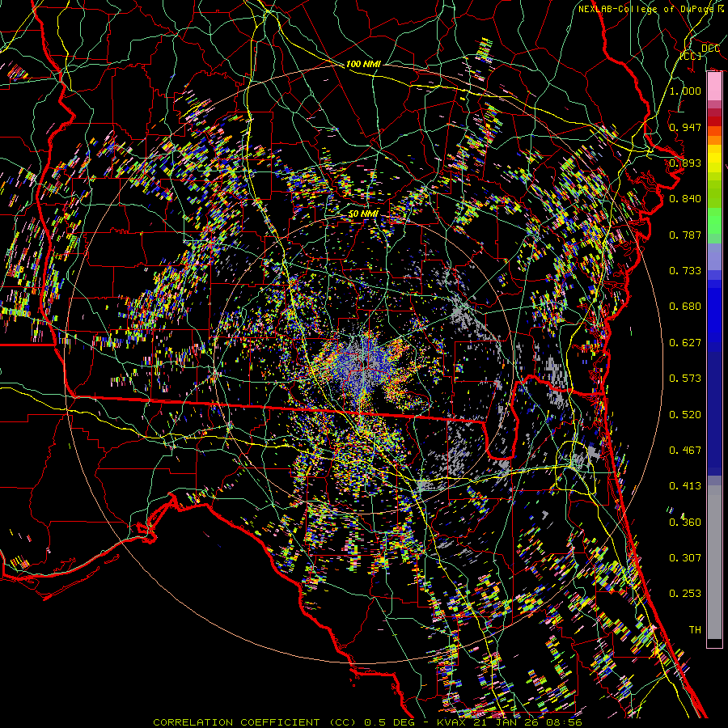Click the black TH swatch at legend bottom
Screen dimensions: 728x728
(714, 643)
